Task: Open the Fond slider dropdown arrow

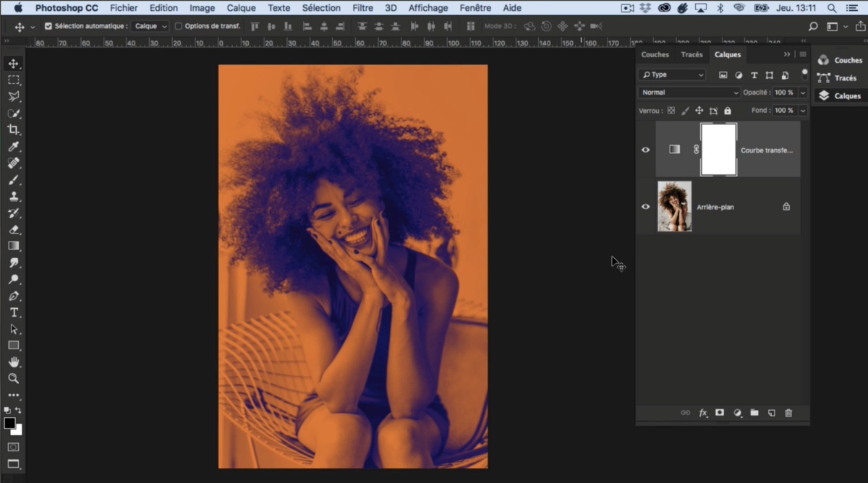Action: point(803,111)
